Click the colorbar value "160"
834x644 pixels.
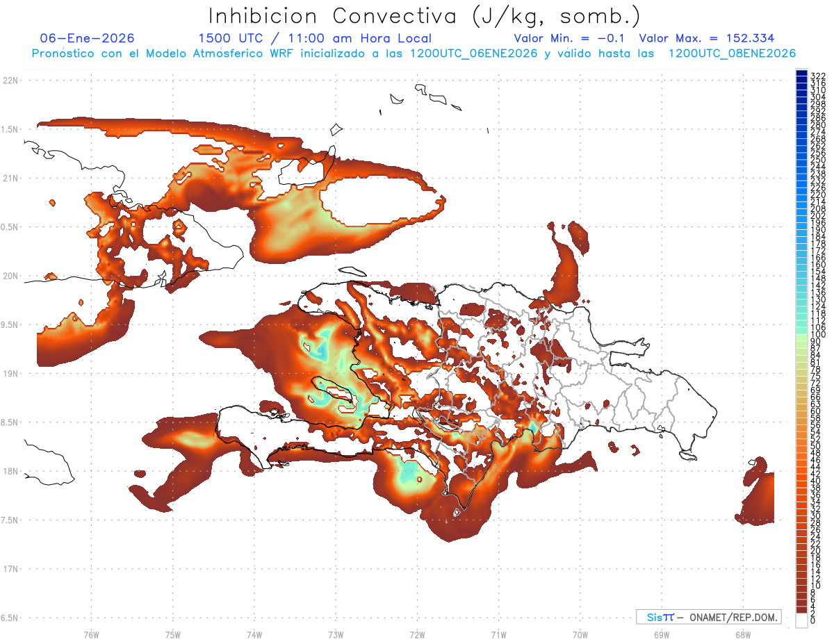pyautogui.click(x=818, y=265)
